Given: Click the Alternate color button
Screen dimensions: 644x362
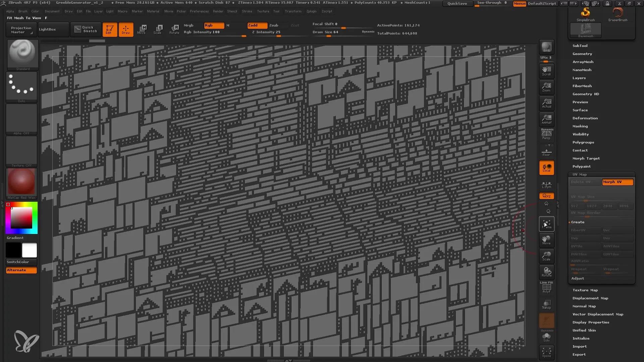Looking at the screenshot, I should [x=21, y=270].
